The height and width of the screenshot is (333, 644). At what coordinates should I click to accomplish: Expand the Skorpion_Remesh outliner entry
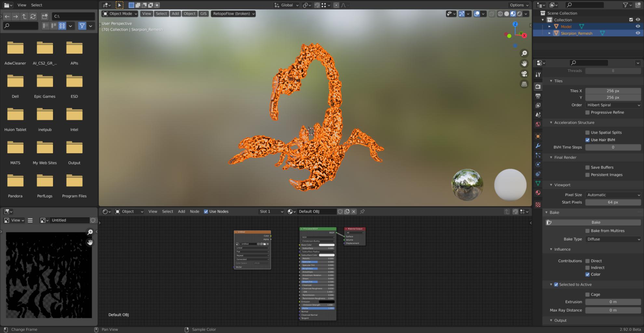pyautogui.click(x=549, y=33)
